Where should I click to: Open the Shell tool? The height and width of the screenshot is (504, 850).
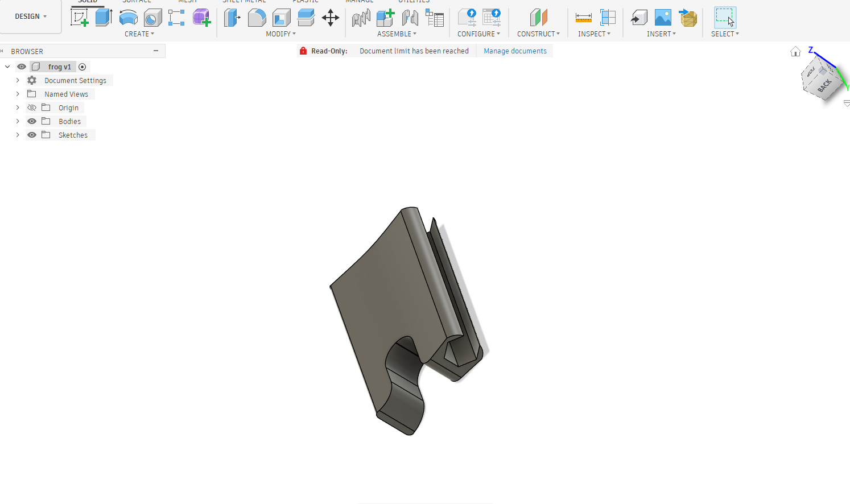(x=281, y=18)
